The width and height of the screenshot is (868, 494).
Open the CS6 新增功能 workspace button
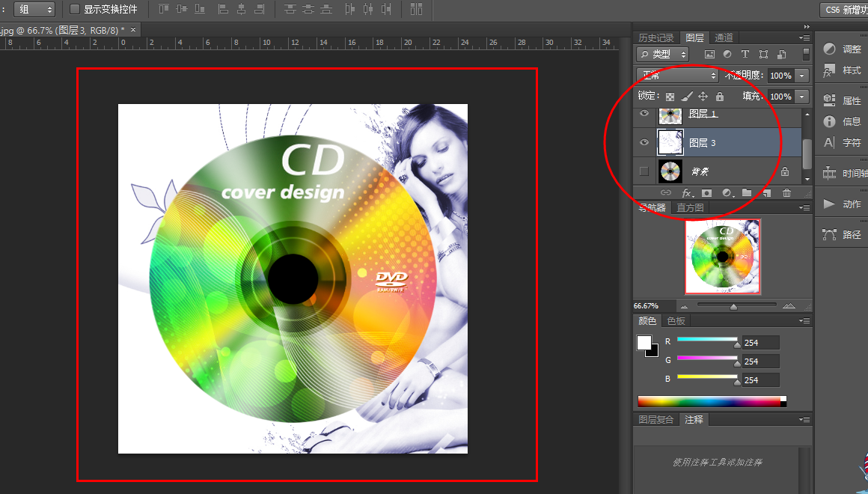(843, 10)
